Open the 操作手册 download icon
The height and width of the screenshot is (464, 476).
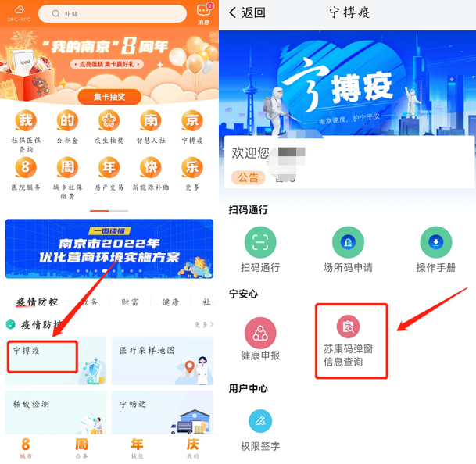(x=436, y=242)
